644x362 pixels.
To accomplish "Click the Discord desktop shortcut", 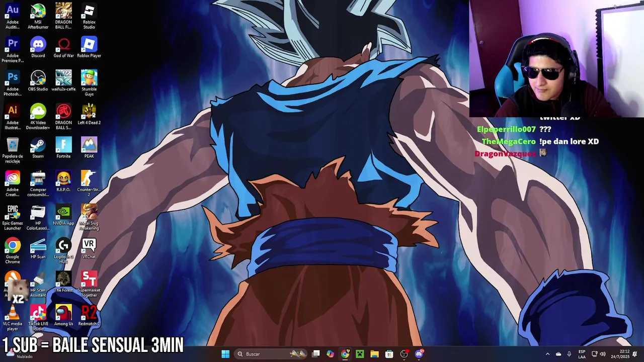I will click(x=38, y=48).
